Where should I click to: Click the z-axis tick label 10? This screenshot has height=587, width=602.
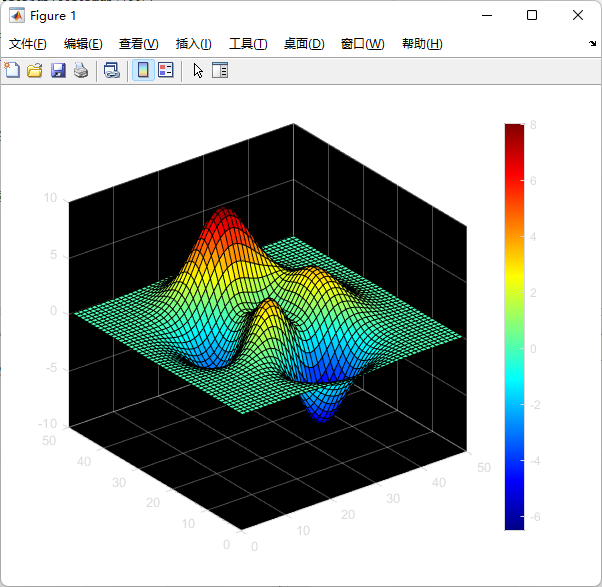coord(50,198)
